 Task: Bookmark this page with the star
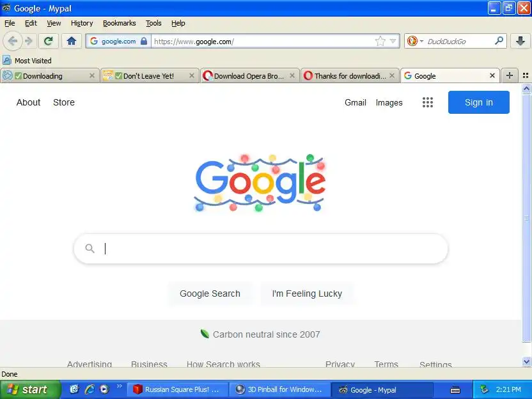pyautogui.click(x=380, y=41)
